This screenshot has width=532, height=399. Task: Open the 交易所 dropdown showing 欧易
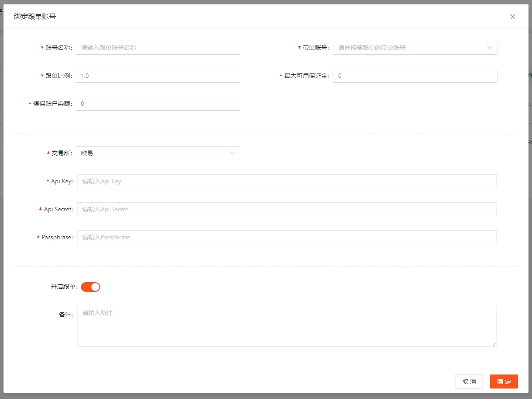[158, 153]
